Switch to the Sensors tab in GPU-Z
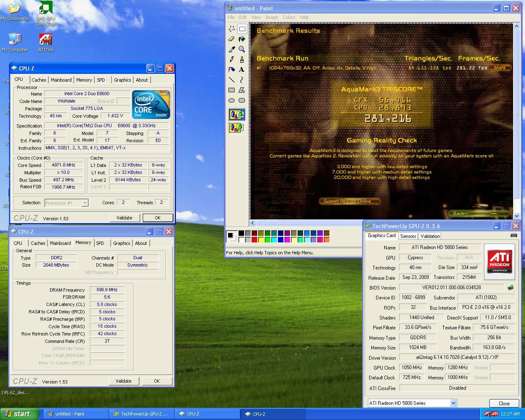The width and height of the screenshot is (525, 420). 408,236
